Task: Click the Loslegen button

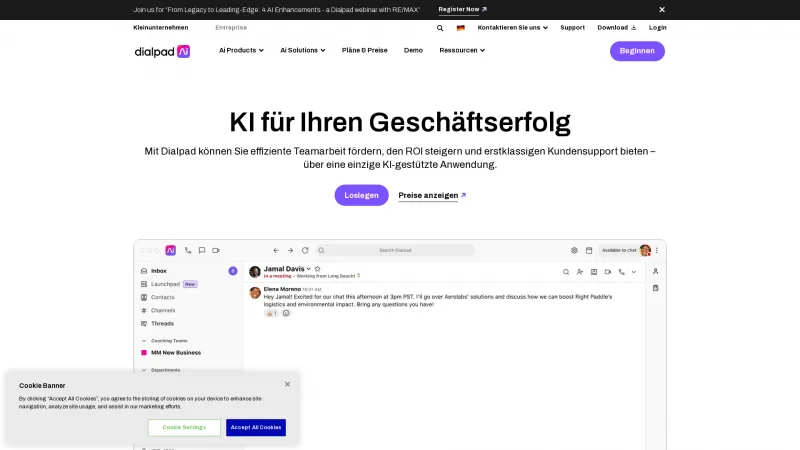Action: [361, 195]
